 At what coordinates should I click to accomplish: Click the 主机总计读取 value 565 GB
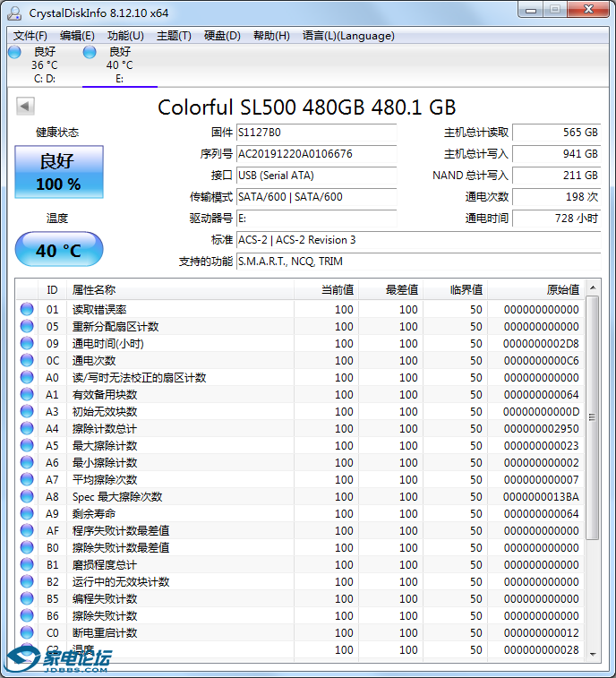pyautogui.click(x=557, y=133)
